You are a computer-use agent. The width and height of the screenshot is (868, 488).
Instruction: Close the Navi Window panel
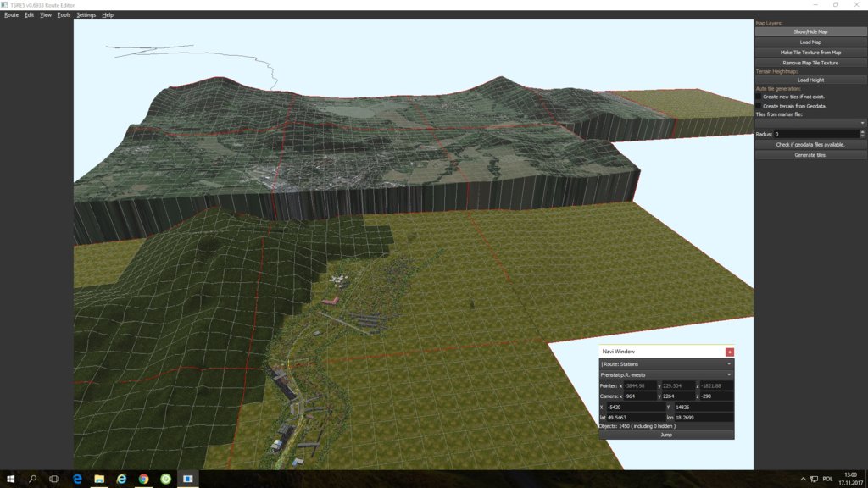click(729, 352)
